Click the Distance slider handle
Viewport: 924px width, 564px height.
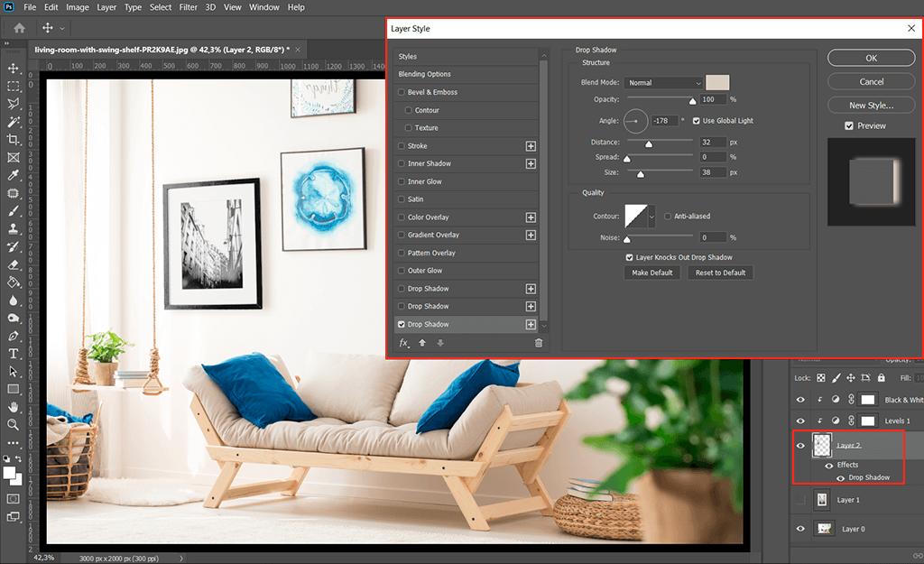pyautogui.click(x=649, y=144)
